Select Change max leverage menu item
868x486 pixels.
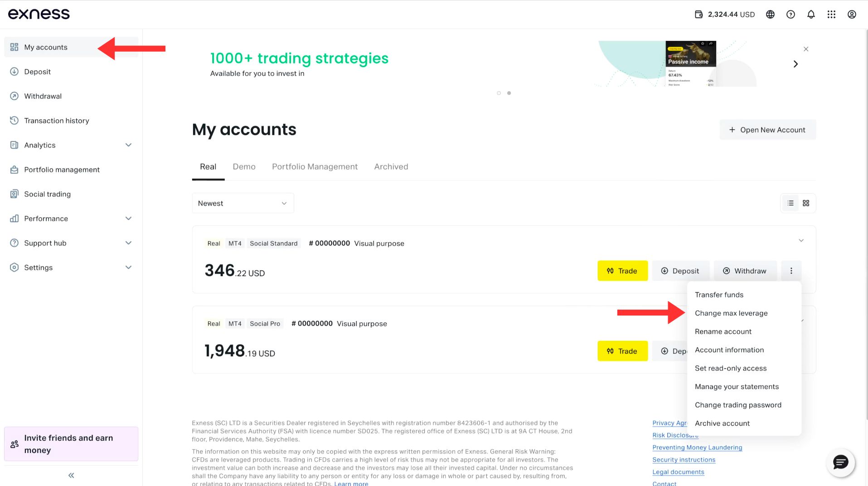point(731,313)
